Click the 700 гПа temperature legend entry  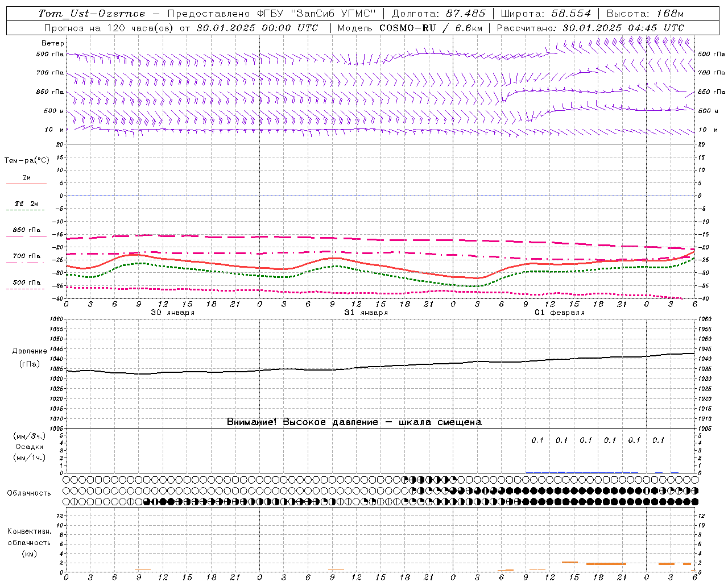[x=27, y=256]
